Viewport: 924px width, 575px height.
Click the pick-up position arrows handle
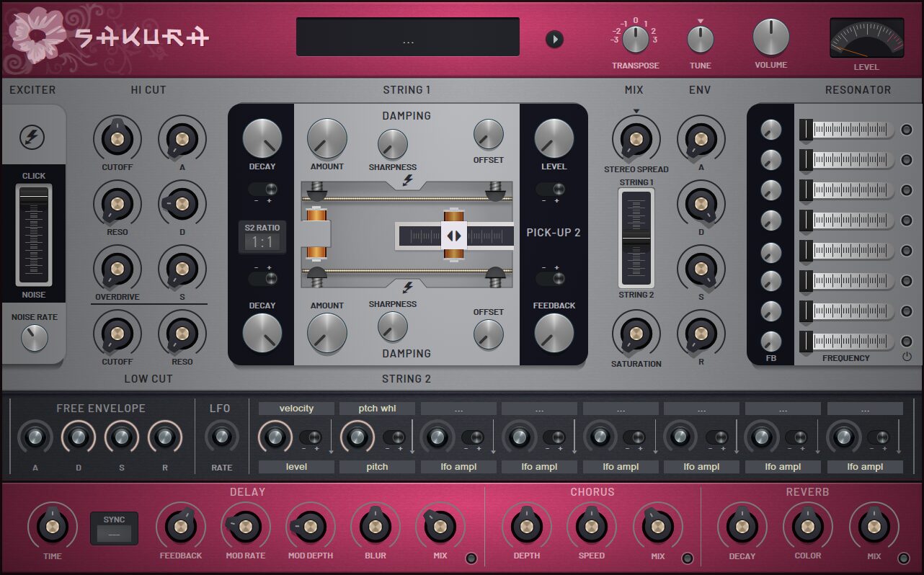click(x=454, y=236)
